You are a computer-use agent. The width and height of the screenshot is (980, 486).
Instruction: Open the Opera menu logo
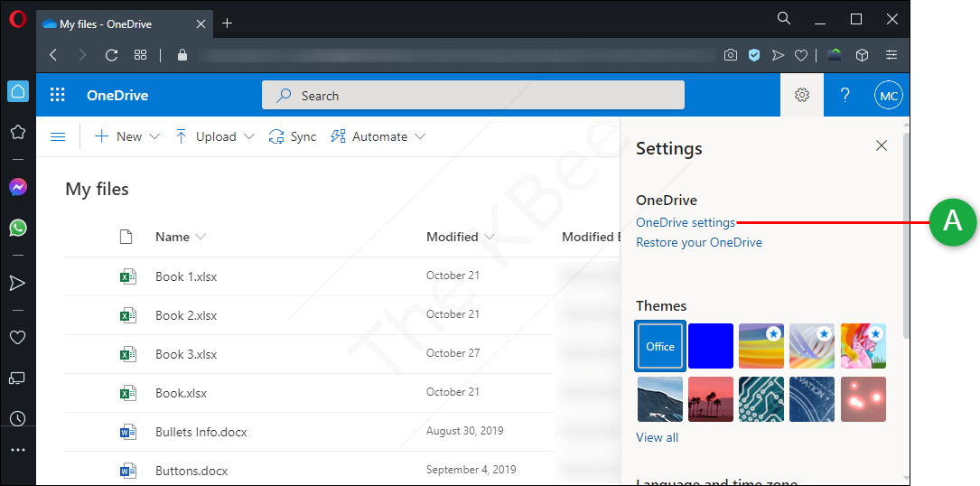(17, 20)
